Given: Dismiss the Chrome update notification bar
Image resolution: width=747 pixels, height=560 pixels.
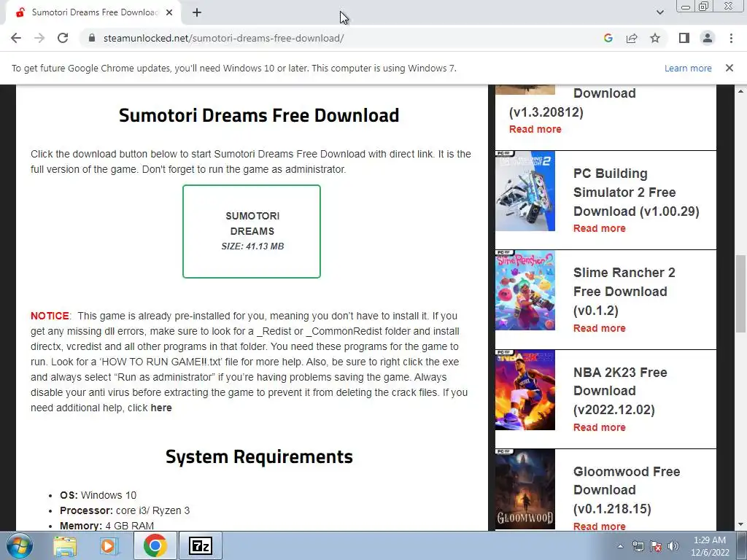Looking at the screenshot, I should pos(729,68).
